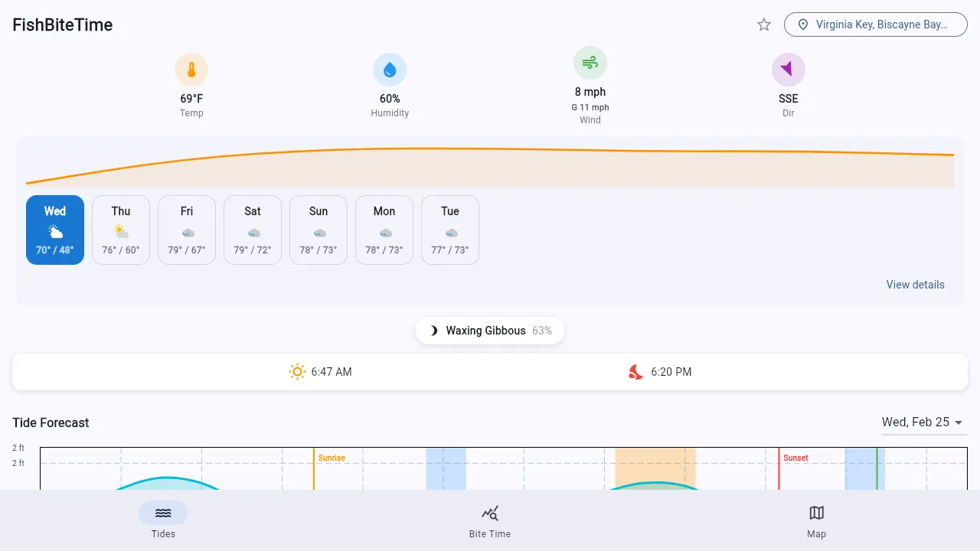Screen dimensions: 980x551
Task: Open the View details link
Action: 915,285
